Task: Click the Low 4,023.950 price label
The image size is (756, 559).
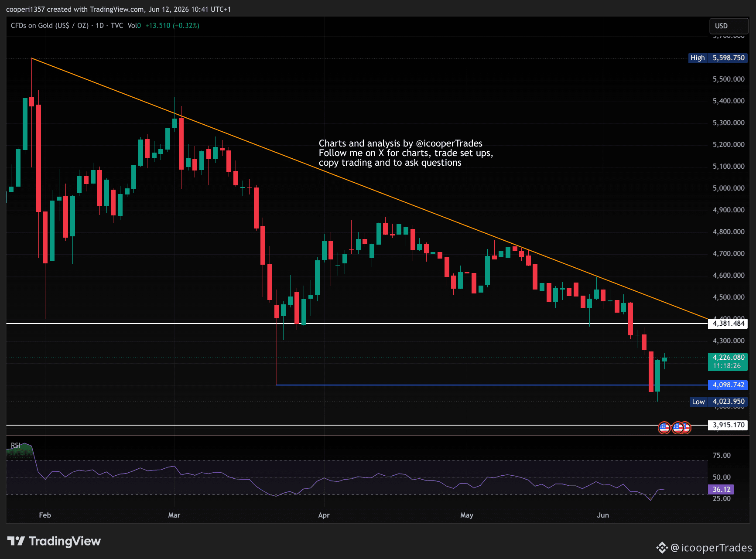Action: (719, 402)
